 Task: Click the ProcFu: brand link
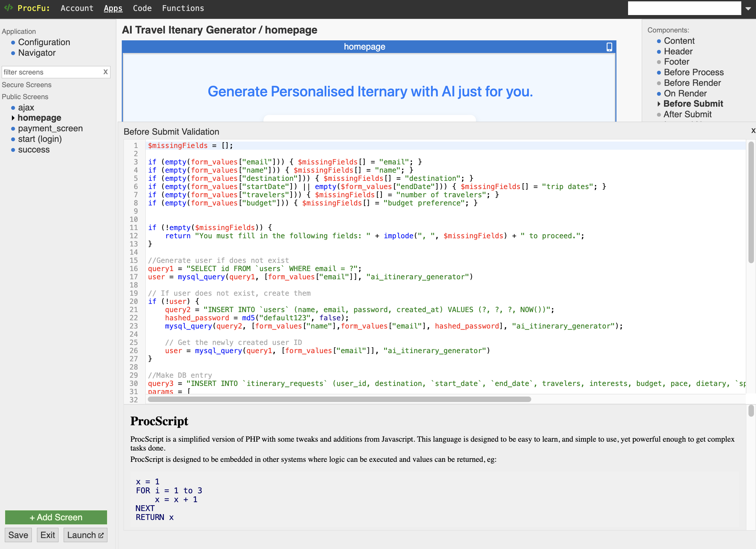[34, 8]
